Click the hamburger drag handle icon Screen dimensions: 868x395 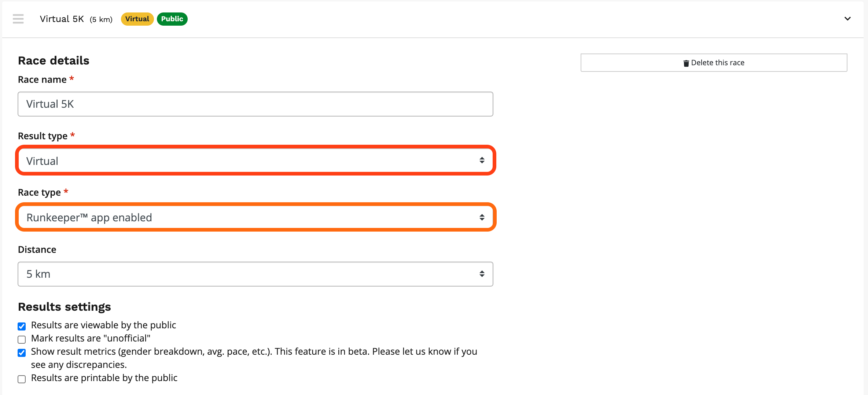[x=18, y=19]
